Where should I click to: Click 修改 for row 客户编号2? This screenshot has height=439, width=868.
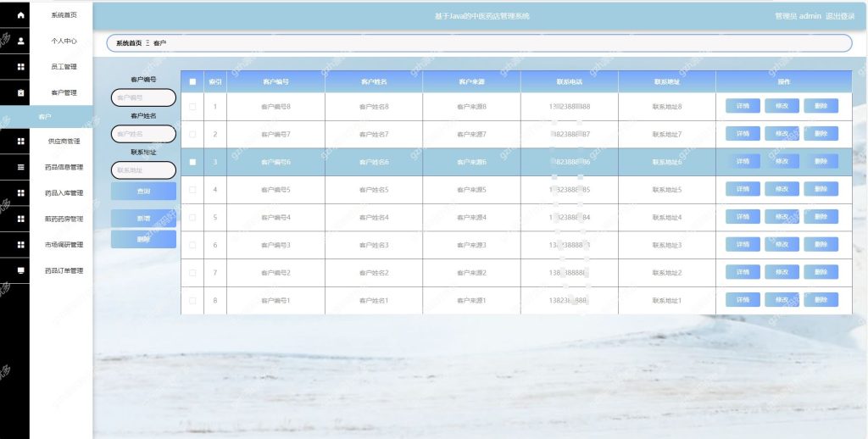[782, 272]
